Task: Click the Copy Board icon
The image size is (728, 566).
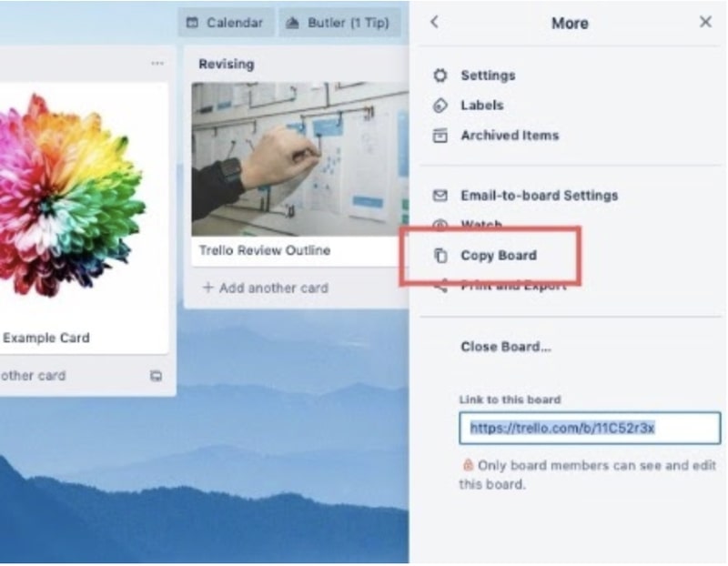Action: click(440, 256)
